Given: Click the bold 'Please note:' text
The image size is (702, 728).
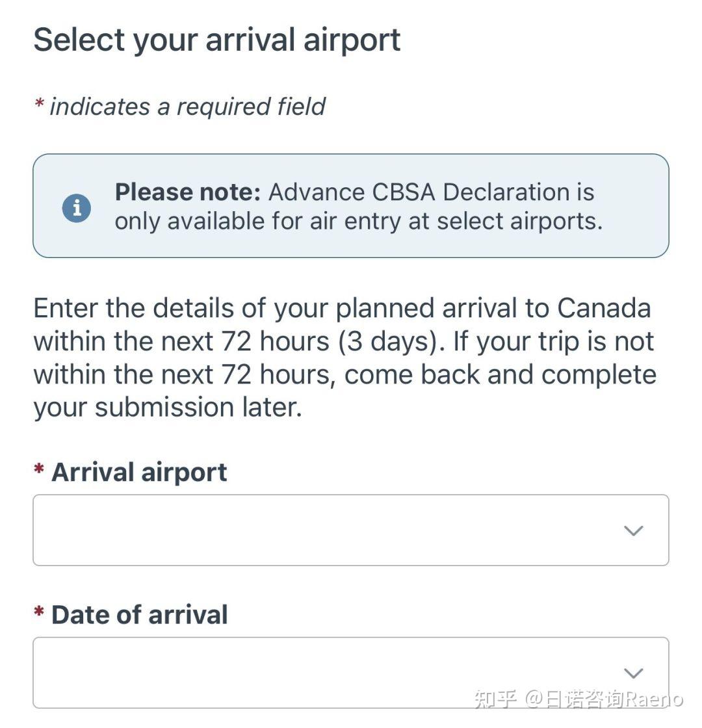Looking at the screenshot, I should [x=187, y=192].
